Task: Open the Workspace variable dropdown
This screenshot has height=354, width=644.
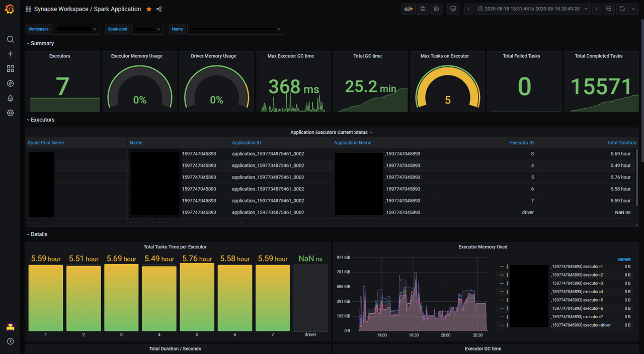Action: (x=76, y=29)
